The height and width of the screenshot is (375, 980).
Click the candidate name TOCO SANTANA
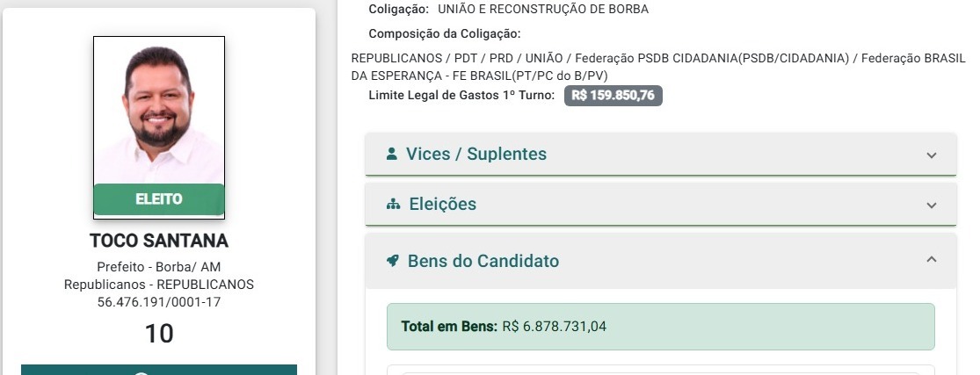click(x=159, y=241)
